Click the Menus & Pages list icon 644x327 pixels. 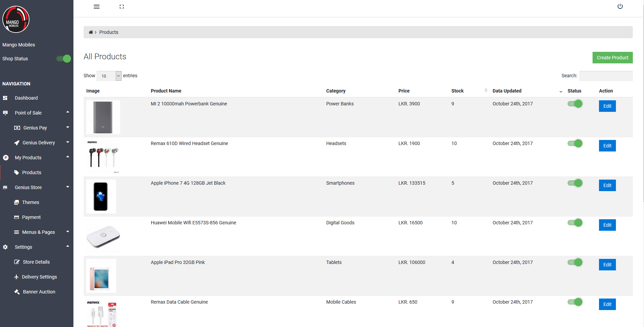[17, 232]
